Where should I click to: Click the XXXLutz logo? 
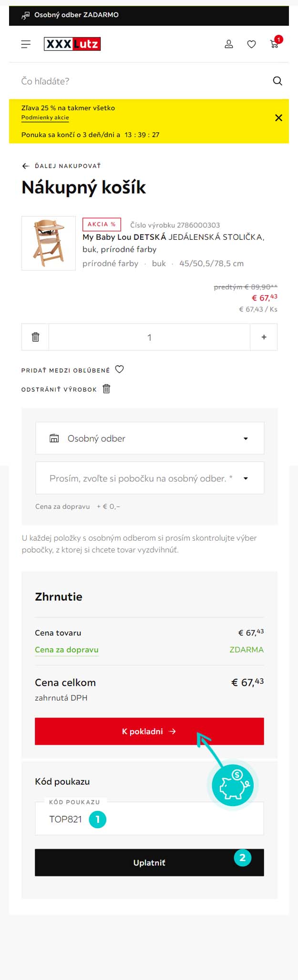point(72,44)
